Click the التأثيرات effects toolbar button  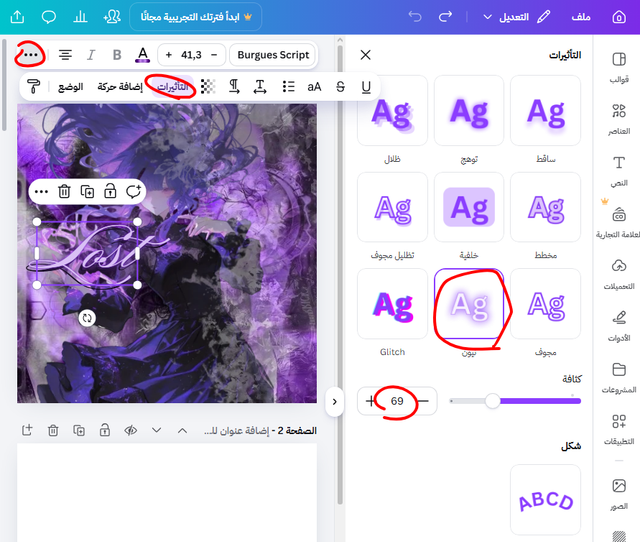[173, 87]
